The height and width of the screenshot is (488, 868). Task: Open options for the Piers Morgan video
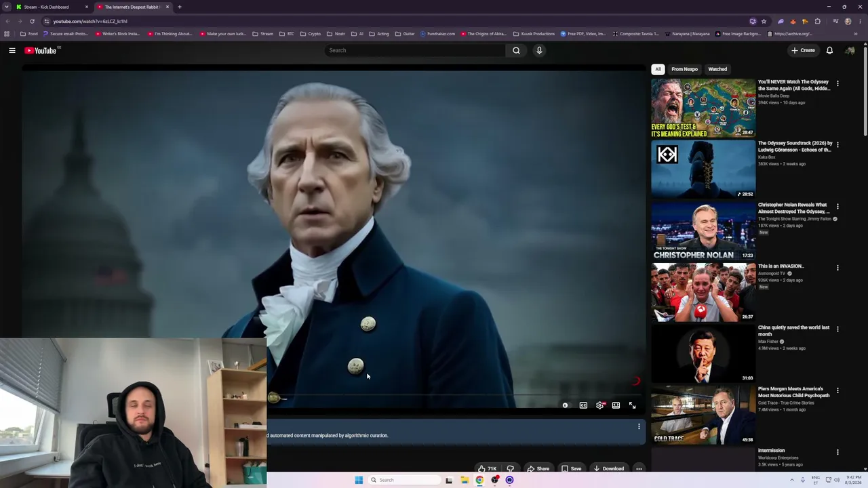pyautogui.click(x=837, y=390)
